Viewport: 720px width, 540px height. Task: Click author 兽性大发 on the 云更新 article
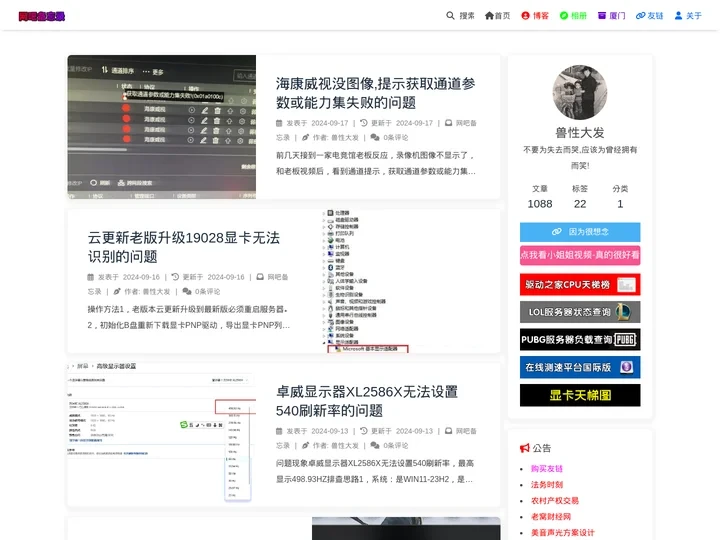coord(156,292)
